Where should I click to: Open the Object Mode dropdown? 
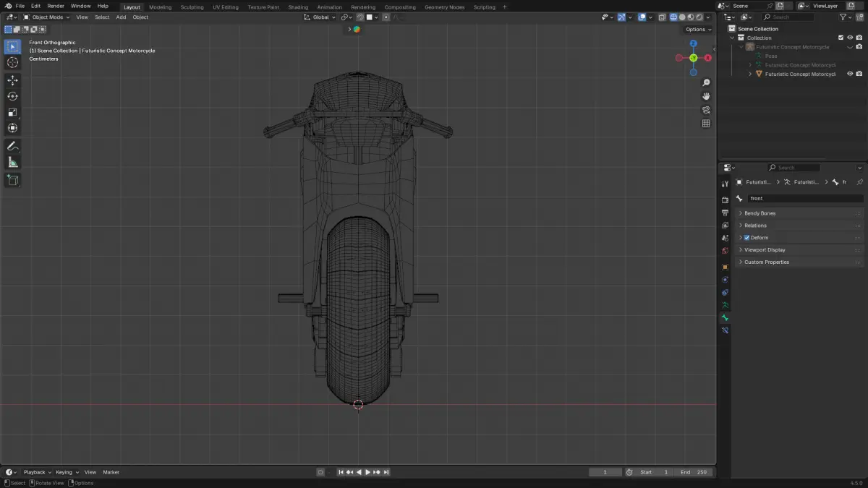(46, 17)
